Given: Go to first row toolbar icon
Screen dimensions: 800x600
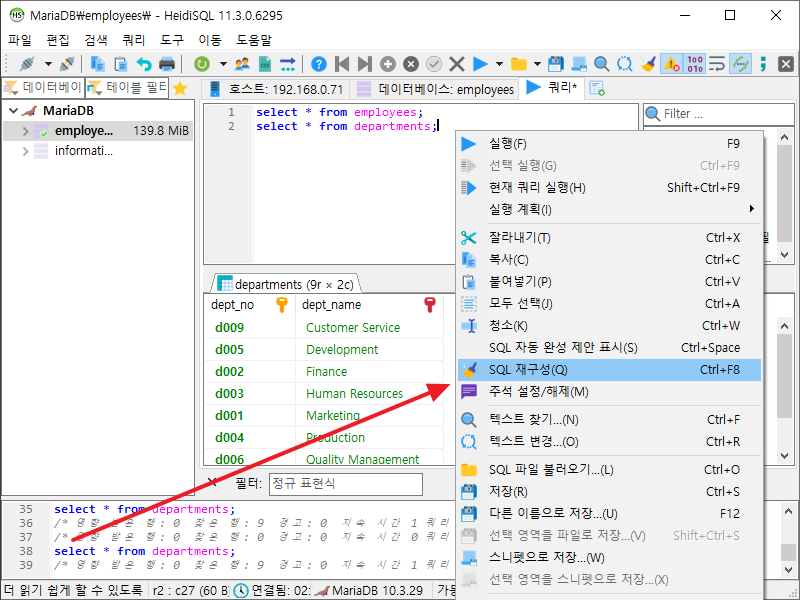Looking at the screenshot, I should (x=342, y=64).
